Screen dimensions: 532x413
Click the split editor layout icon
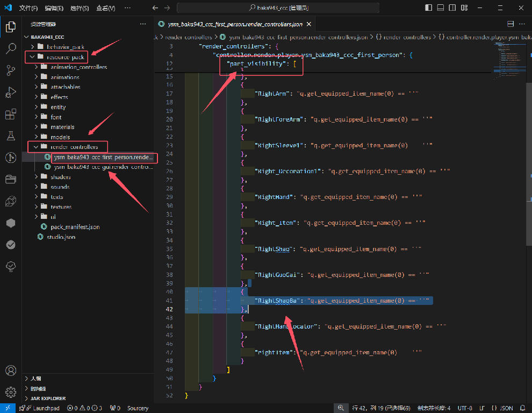[x=511, y=24]
